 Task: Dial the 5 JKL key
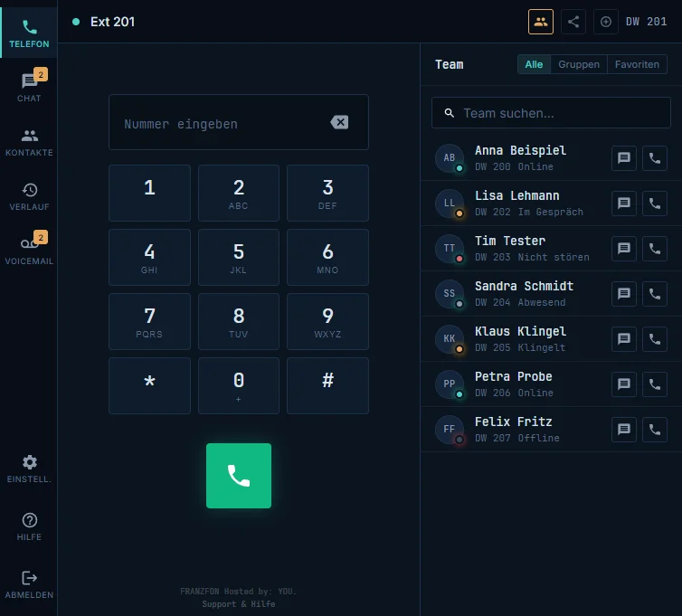[x=239, y=257]
